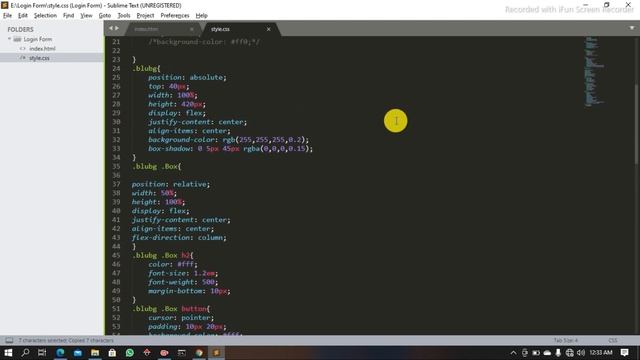
Task: Close the index.html tab
Action: tap(191, 29)
